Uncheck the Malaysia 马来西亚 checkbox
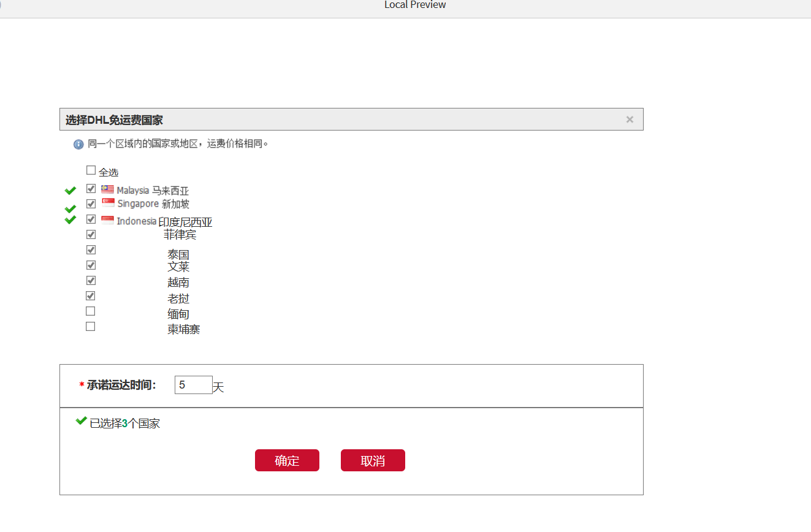Image resolution: width=811 pixels, height=532 pixels. coord(91,189)
